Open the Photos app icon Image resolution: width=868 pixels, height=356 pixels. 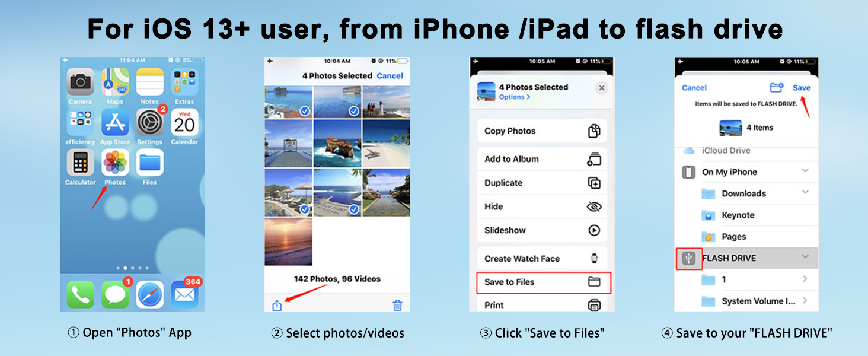[115, 163]
